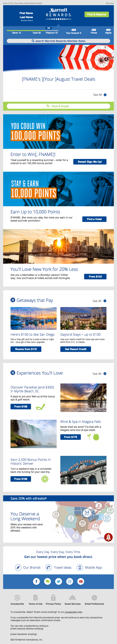
Task: Click Sweet! Sign Me Up! button
Action: (x=90, y=162)
